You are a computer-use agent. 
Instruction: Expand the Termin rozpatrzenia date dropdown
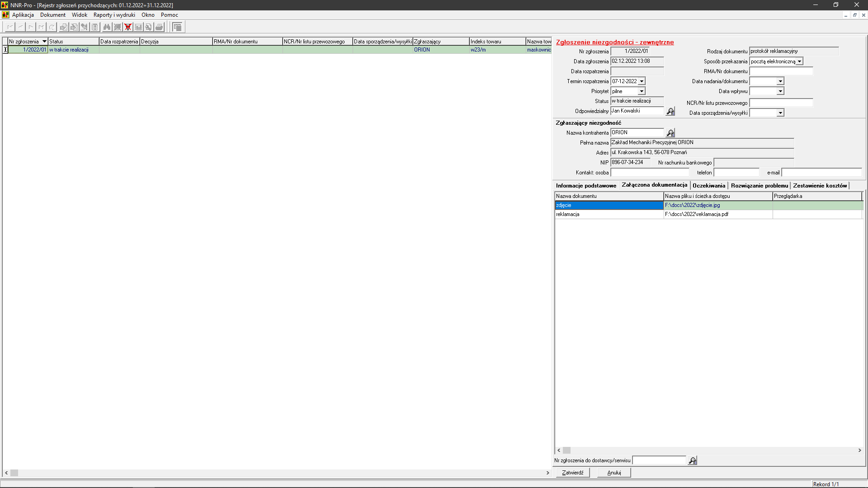pyautogui.click(x=642, y=81)
